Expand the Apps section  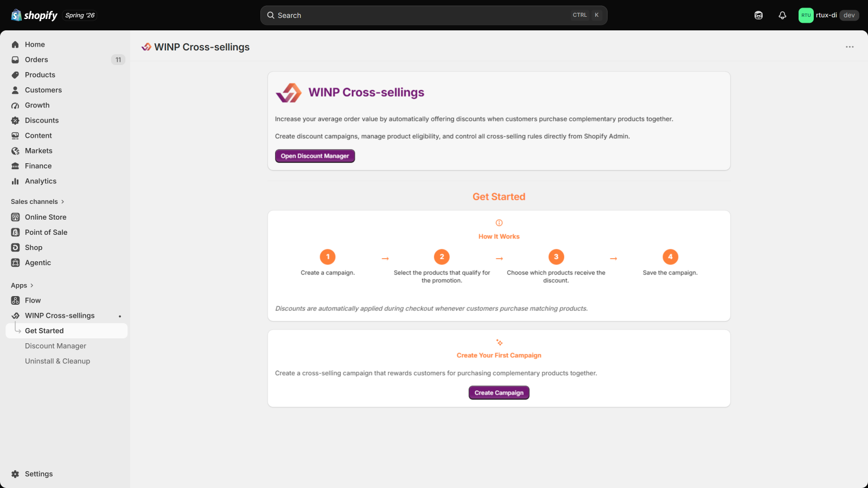22,285
